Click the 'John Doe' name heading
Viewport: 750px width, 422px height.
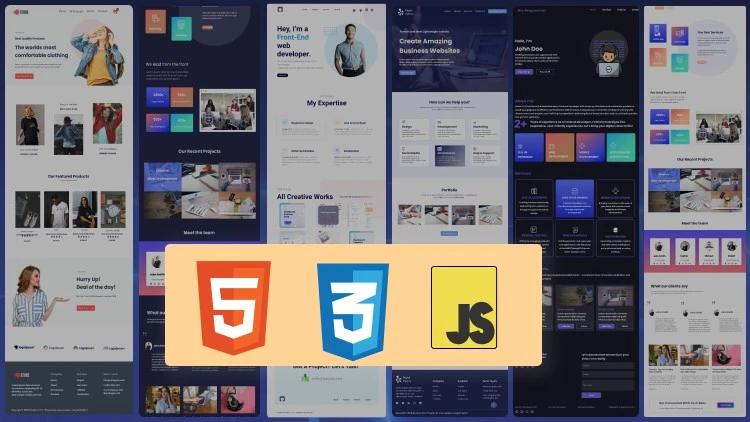[x=529, y=49]
